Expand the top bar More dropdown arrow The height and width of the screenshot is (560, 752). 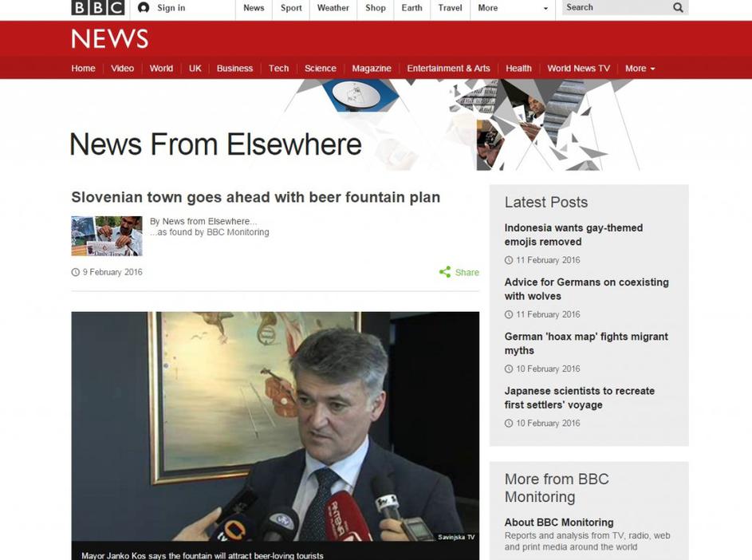[x=545, y=8]
